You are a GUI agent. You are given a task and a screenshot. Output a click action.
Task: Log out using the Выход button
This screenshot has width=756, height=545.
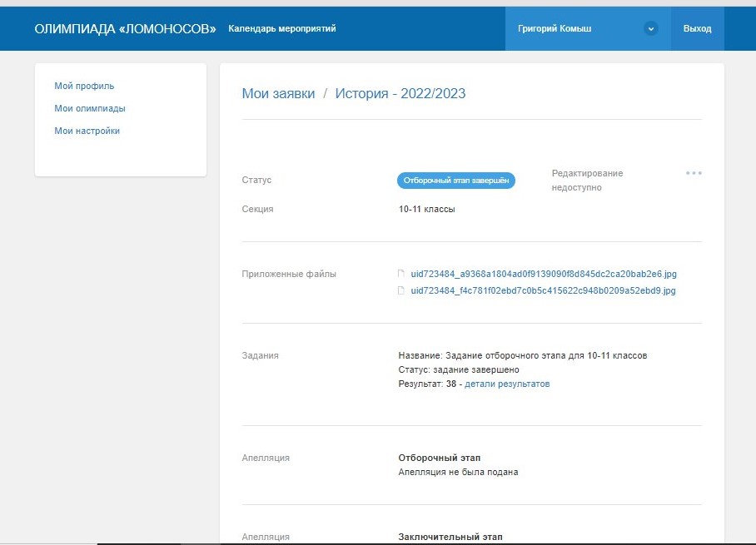coord(697,28)
